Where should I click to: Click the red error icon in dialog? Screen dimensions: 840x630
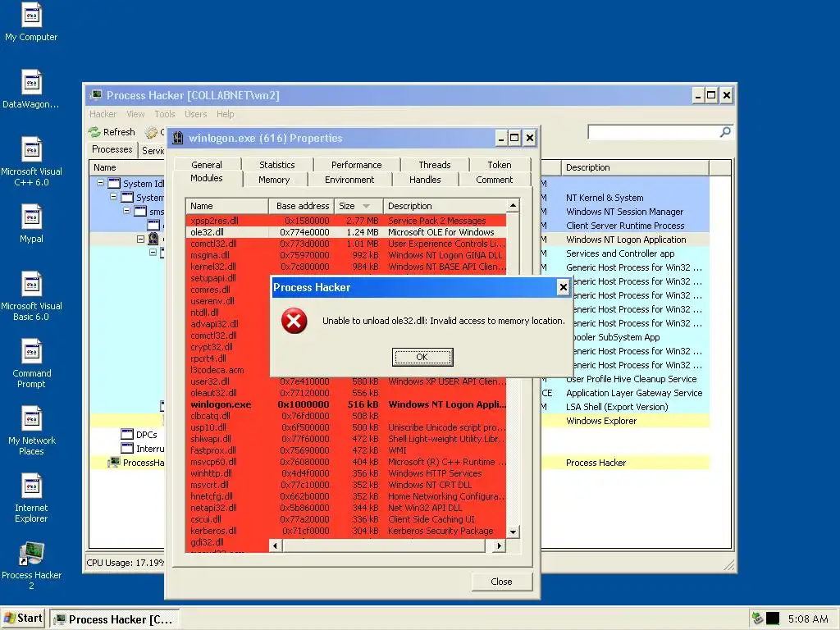pyautogui.click(x=294, y=321)
